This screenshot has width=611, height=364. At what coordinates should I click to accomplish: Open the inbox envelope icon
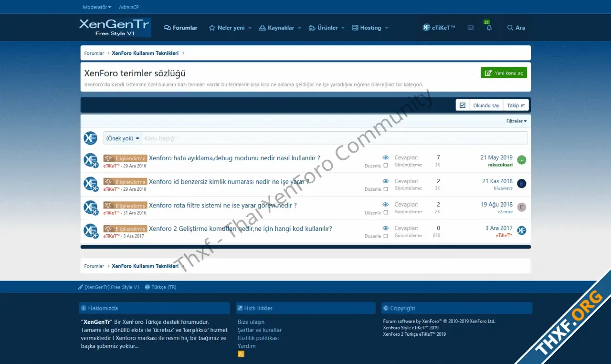point(471,28)
